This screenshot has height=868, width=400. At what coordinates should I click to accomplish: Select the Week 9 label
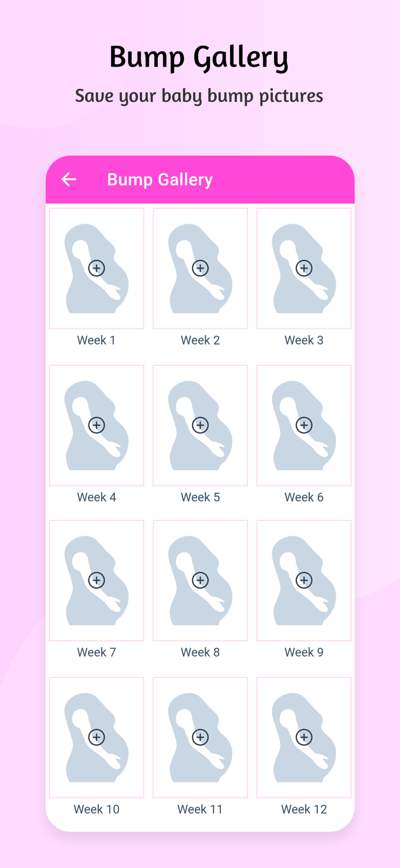(304, 652)
